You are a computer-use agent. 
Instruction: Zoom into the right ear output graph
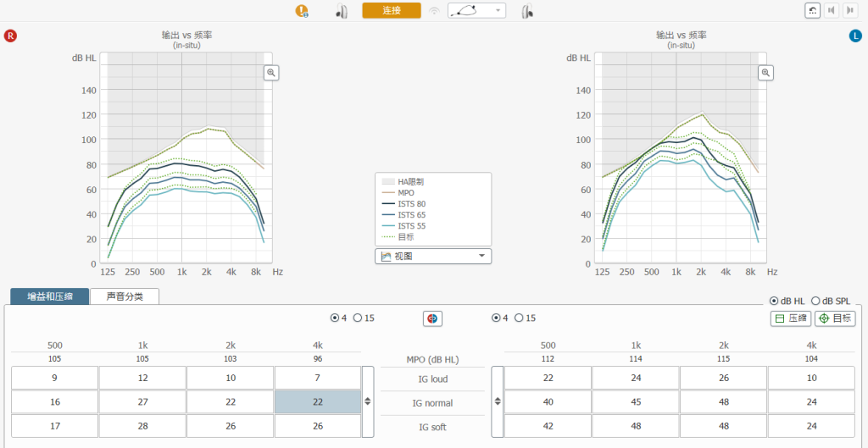click(x=271, y=73)
